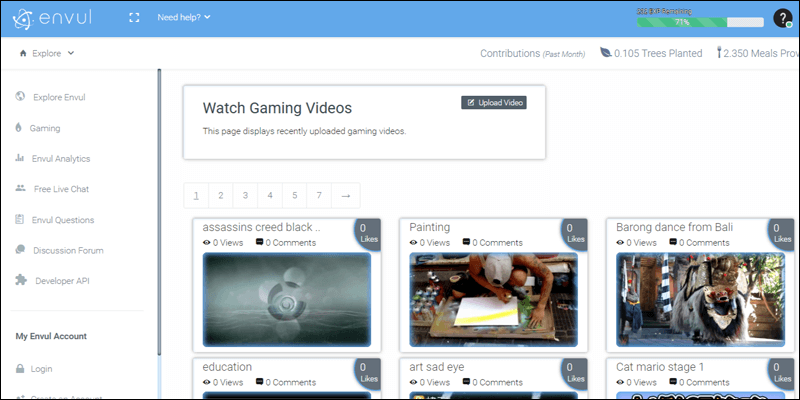Click the likes badge on Painting card

click(x=574, y=234)
